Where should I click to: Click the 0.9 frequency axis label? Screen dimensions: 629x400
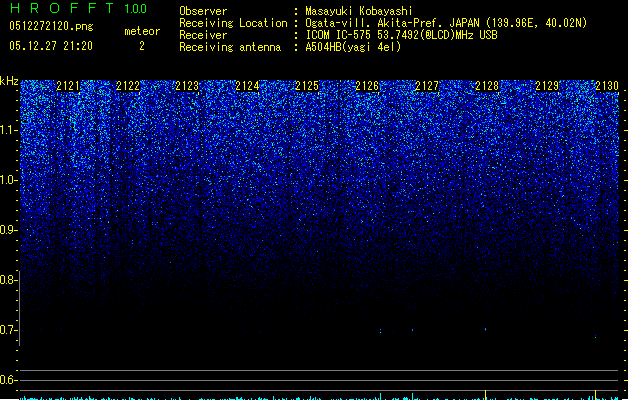tap(8, 230)
